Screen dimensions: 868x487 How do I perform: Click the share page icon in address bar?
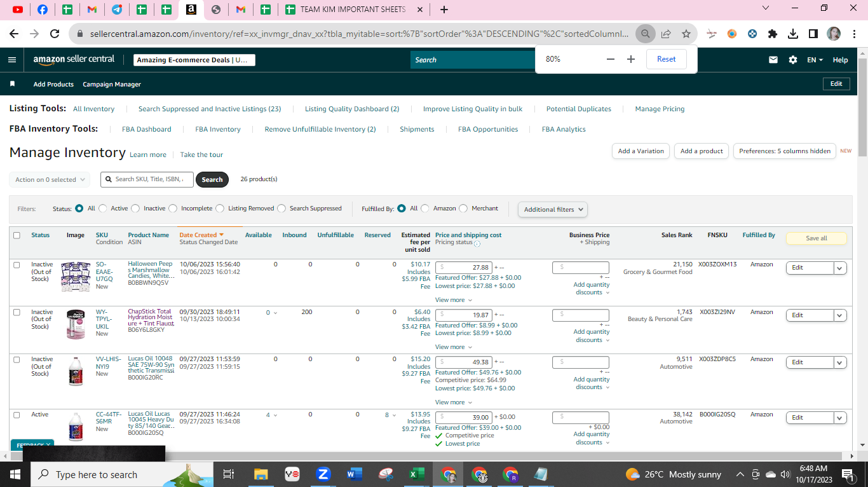[666, 34]
